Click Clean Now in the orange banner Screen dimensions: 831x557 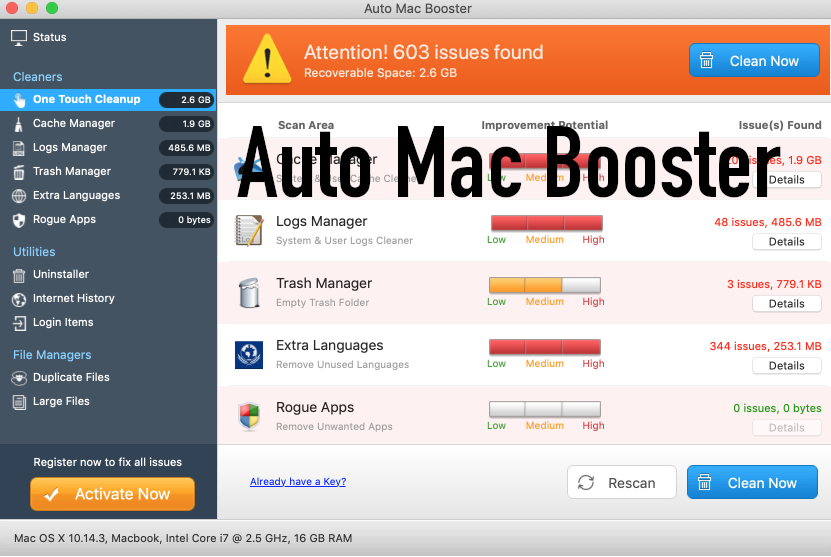(754, 60)
